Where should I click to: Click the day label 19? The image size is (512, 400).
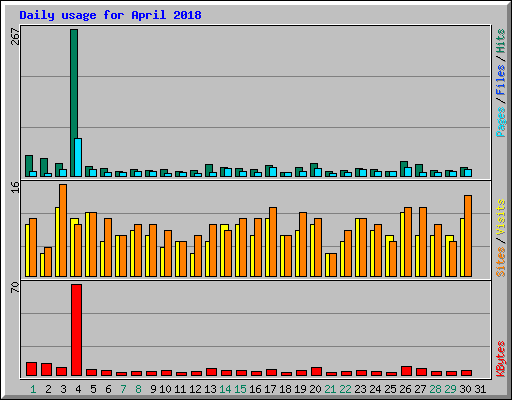(300, 389)
